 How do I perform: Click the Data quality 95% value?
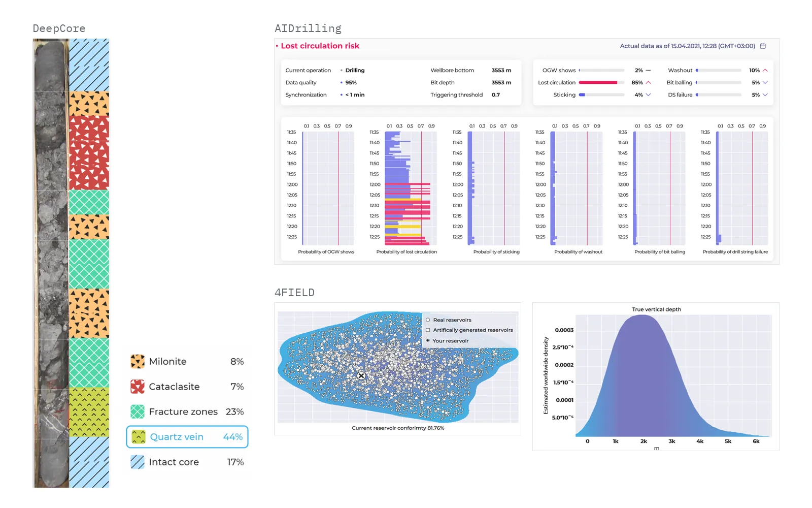point(351,83)
